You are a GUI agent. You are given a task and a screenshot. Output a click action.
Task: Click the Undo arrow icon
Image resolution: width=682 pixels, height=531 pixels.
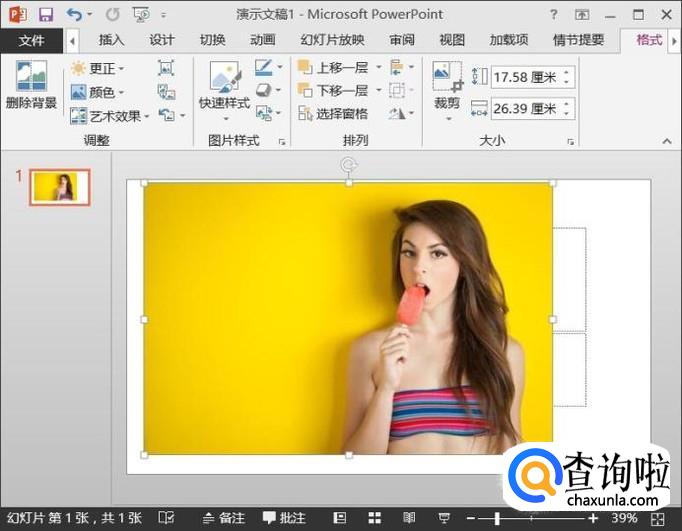(x=74, y=15)
